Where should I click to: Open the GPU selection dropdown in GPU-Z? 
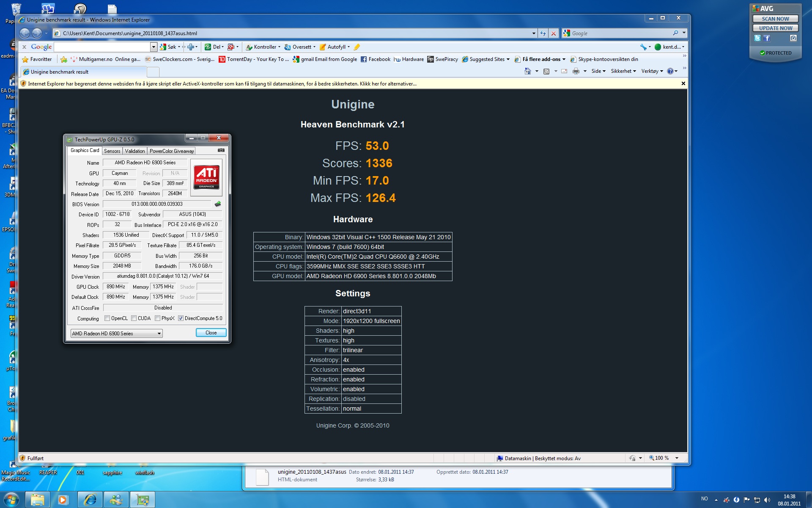point(116,334)
